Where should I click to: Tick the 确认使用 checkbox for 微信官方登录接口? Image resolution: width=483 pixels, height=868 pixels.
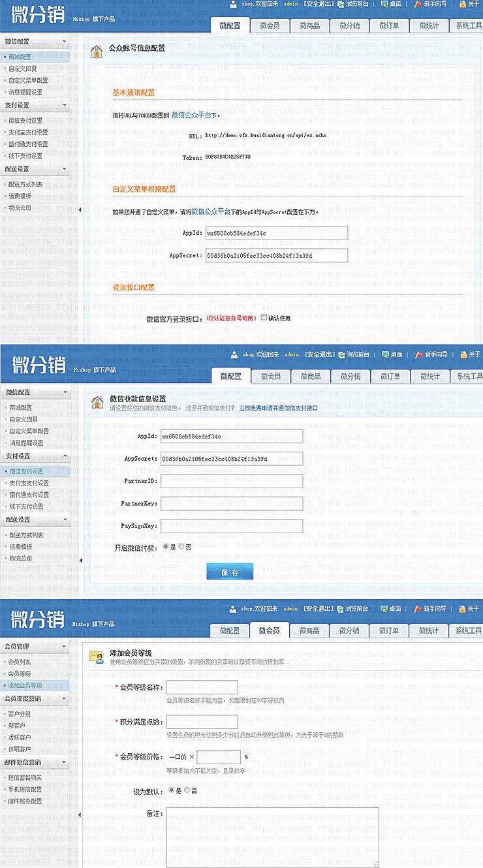(264, 318)
